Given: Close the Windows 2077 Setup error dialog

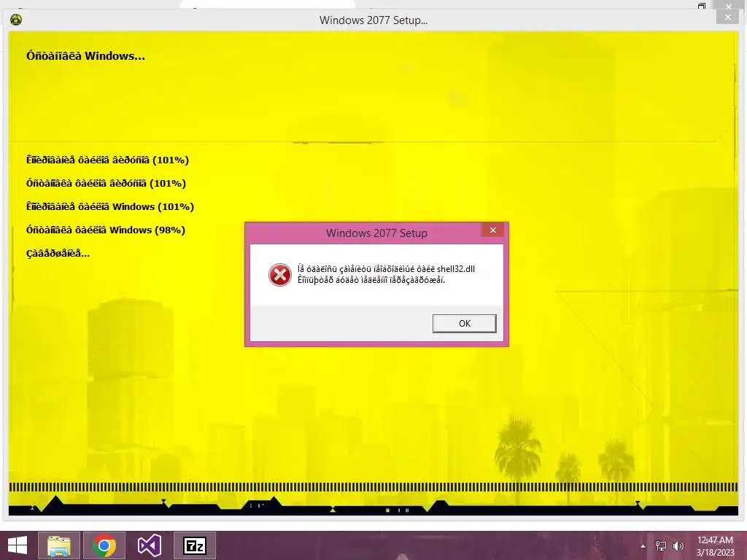Looking at the screenshot, I should (493, 230).
